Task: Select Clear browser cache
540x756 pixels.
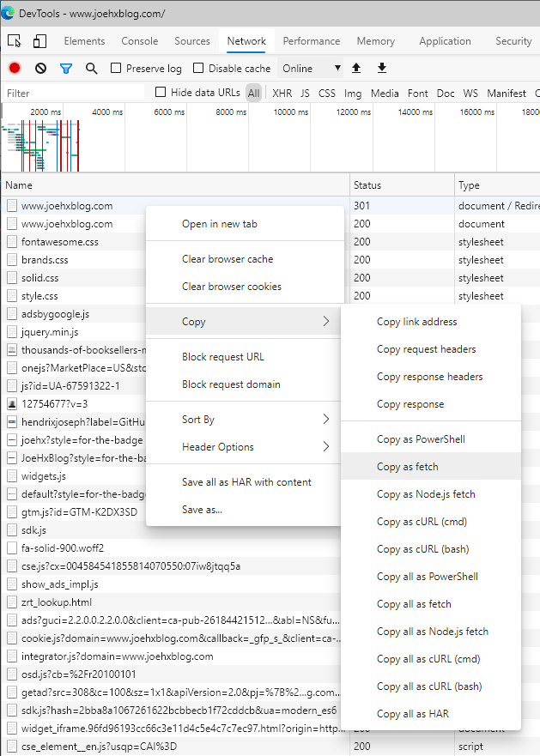Action: [246, 259]
